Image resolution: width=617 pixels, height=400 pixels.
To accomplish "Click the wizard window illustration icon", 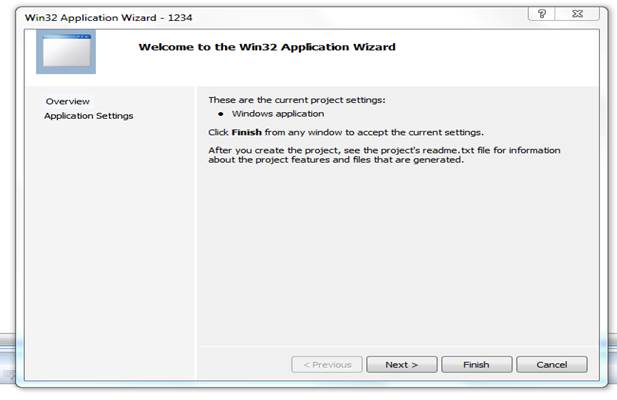I will [66, 52].
